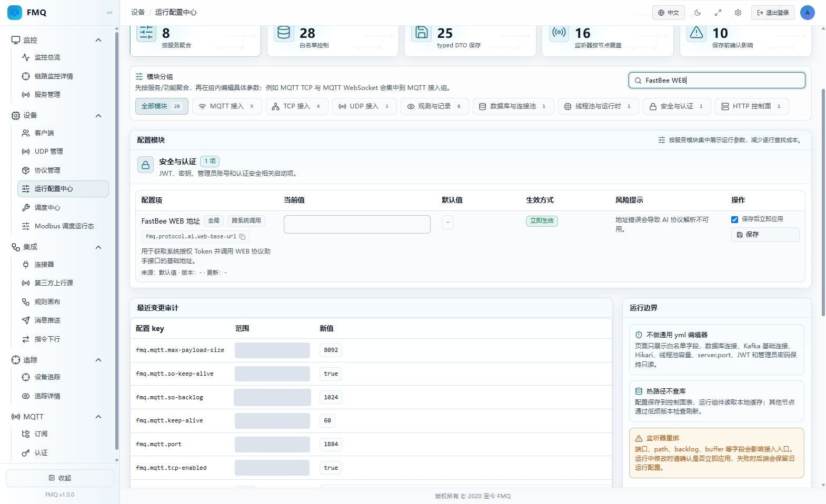The image size is (826, 504).
Task: Click the search magnifier icon
Action: (638, 80)
